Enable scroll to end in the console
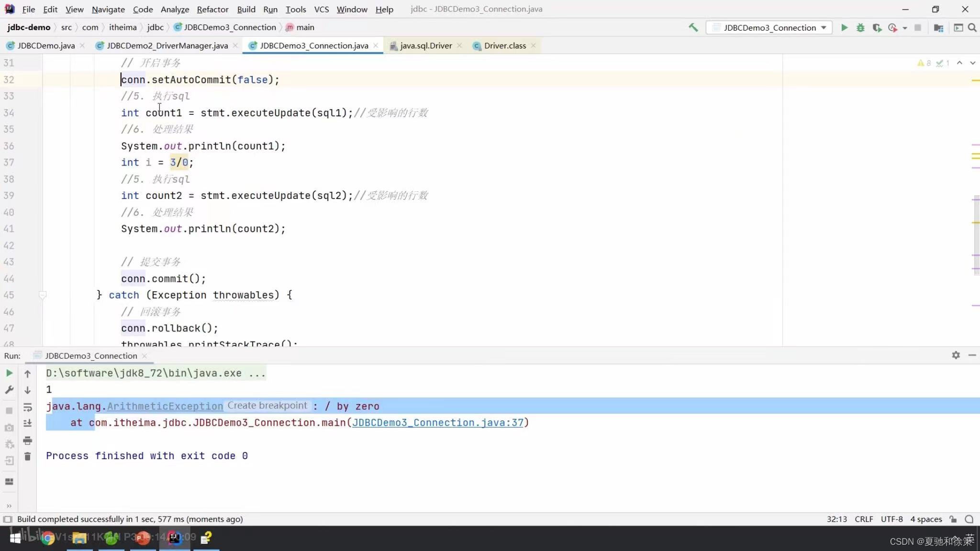Viewport: 980px width, 551px height. tap(27, 423)
